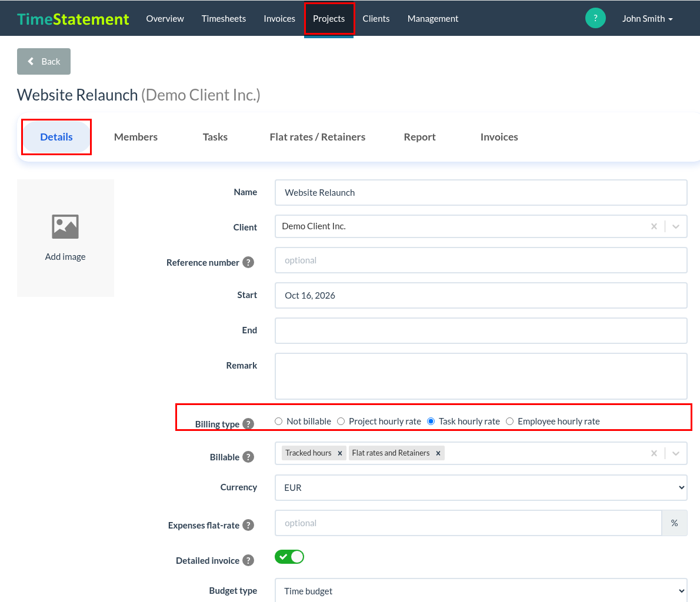The width and height of the screenshot is (700, 602).
Task: Toggle the Detailed invoice switch off
Action: 289,557
